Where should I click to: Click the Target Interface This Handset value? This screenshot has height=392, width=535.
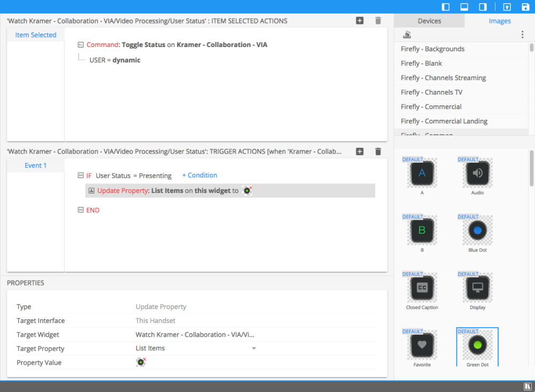coord(155,321)
